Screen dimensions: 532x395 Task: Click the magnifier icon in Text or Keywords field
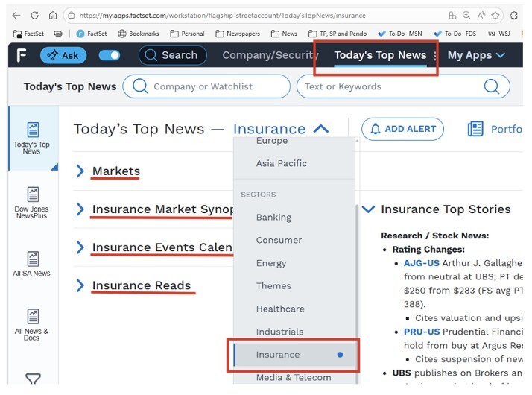[x=491, y=86]
